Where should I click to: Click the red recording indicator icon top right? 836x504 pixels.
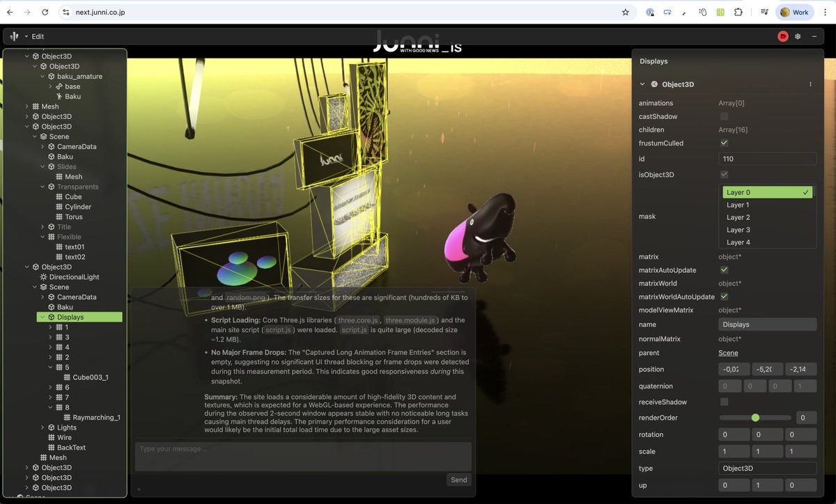point(782,36)
